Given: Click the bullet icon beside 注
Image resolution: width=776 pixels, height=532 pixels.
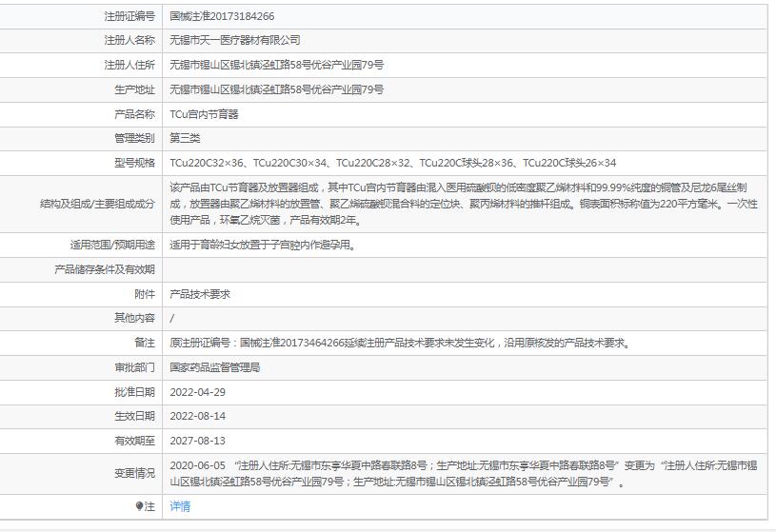Looking at the screenshot, I should (139, 506).
